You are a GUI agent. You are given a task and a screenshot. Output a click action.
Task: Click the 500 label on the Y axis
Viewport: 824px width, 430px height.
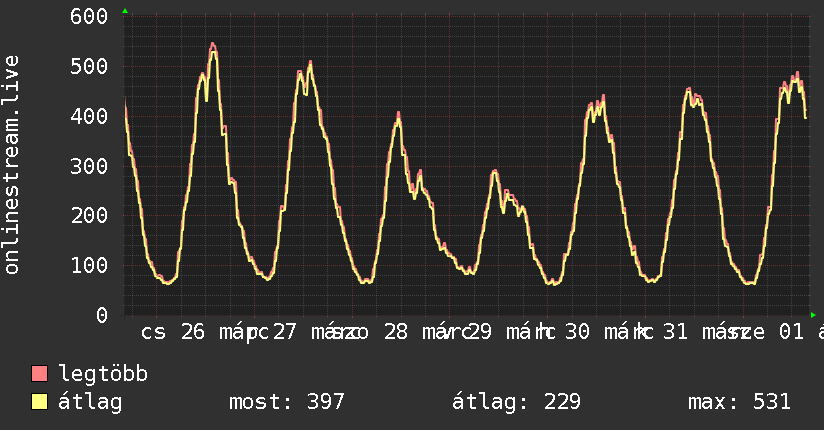coord(89,66)
